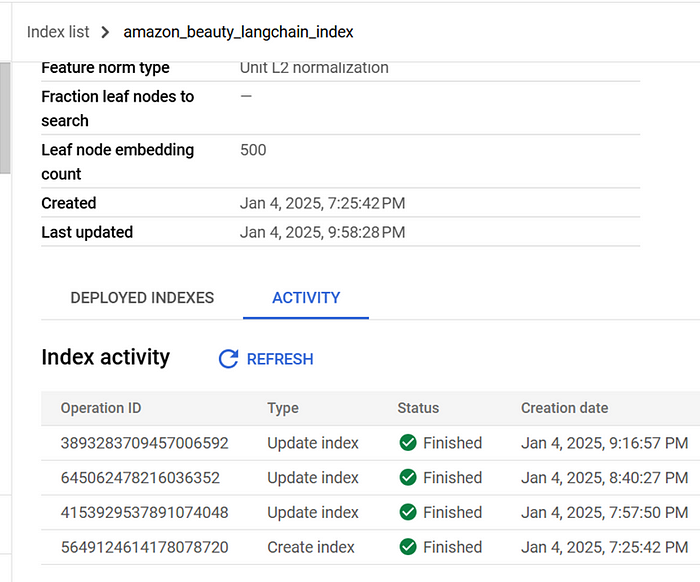This screenshot has height=582, width=700.
Task: Select operation ID 645062478216036352
Action: pos(140,478)
